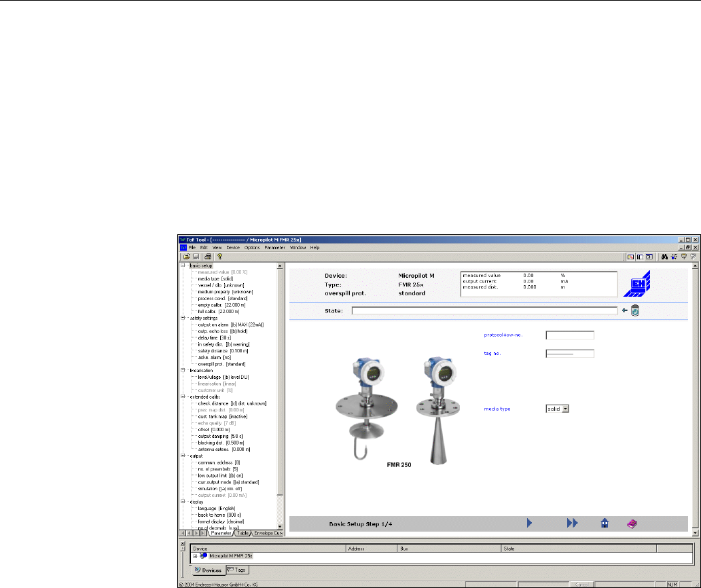Collapse the extended calibr. tree node
This screenshot has height=588, width=701.
183,397
